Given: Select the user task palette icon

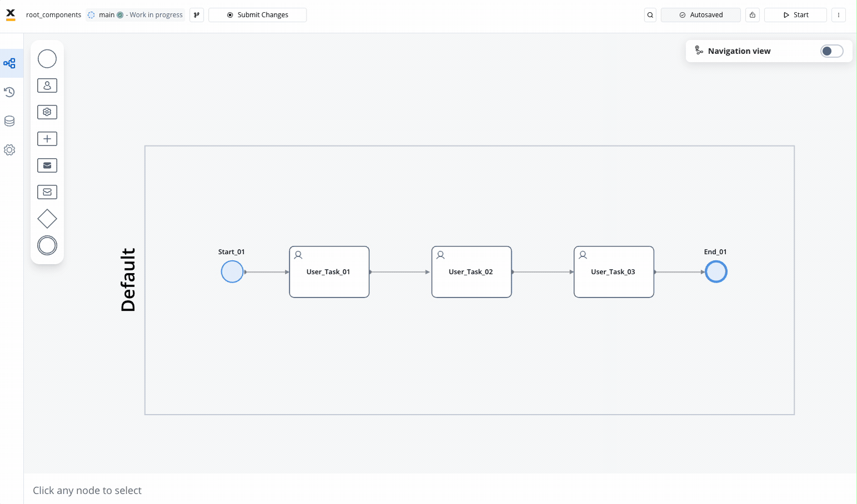Looking at the screenshot, I should click(x=47, y=85).
